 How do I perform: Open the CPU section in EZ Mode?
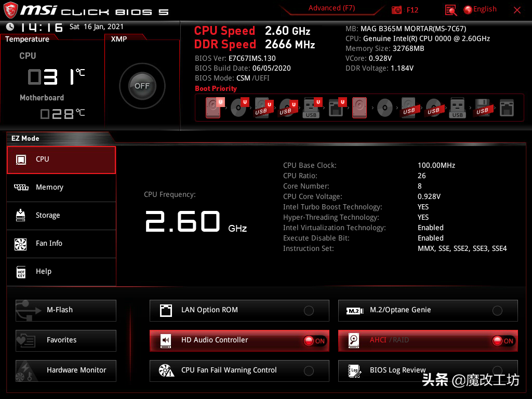point(61,160)
